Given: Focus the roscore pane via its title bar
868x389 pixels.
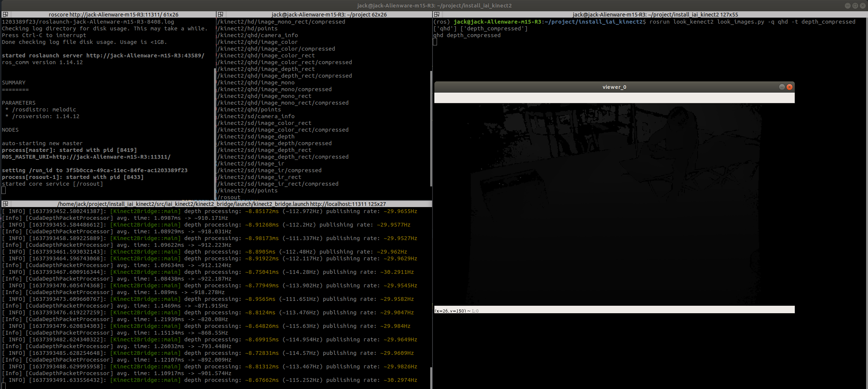Looking at the screenshot, I should pyautogui.click(x=113, y=14).
